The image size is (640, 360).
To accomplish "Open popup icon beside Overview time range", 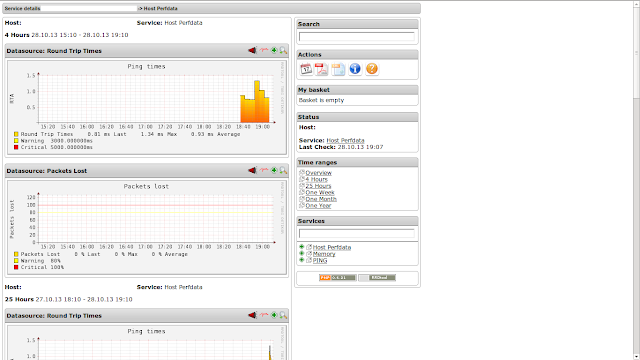I will click(x=302, y=173).
